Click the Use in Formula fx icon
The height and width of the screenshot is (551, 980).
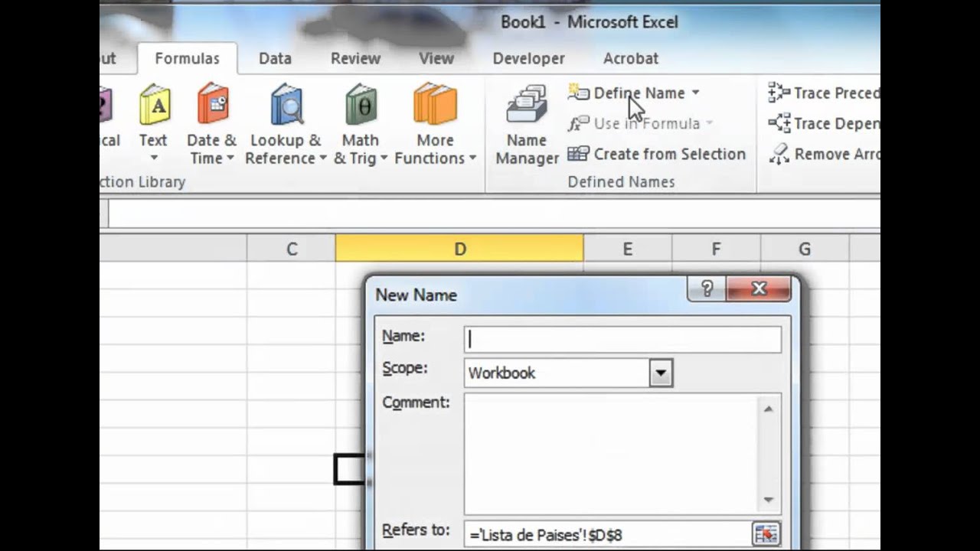coord(578,123)
